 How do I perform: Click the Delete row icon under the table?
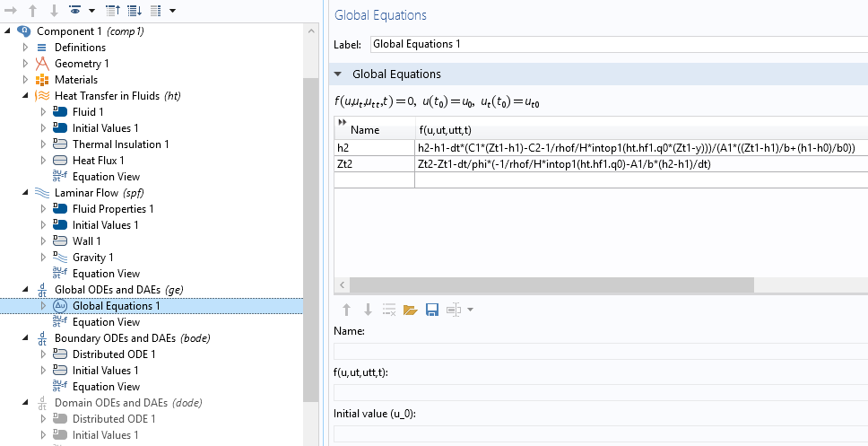tap(389, 310)
